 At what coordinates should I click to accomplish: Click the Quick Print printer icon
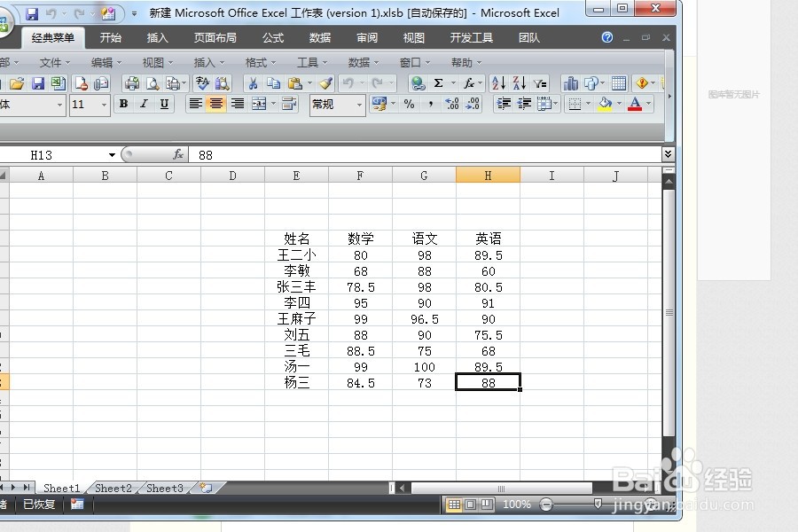tap(132, 83)
